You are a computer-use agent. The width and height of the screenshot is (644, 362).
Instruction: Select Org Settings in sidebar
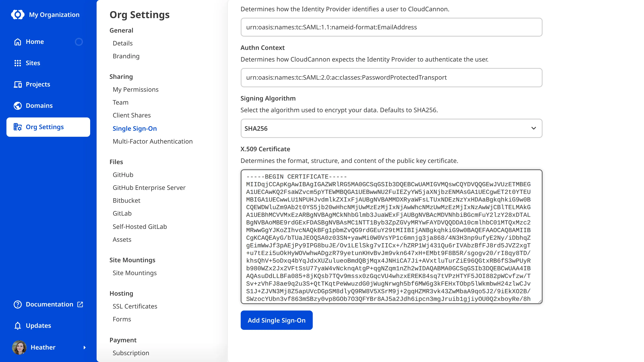[x=48, y=127]
